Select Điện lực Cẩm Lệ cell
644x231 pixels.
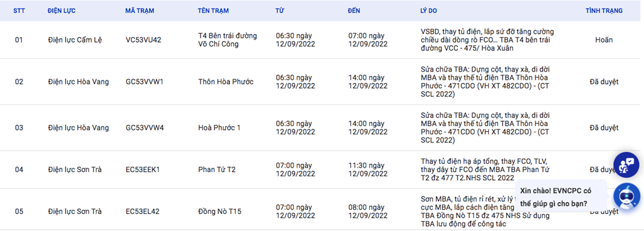(x=75, y=40)
